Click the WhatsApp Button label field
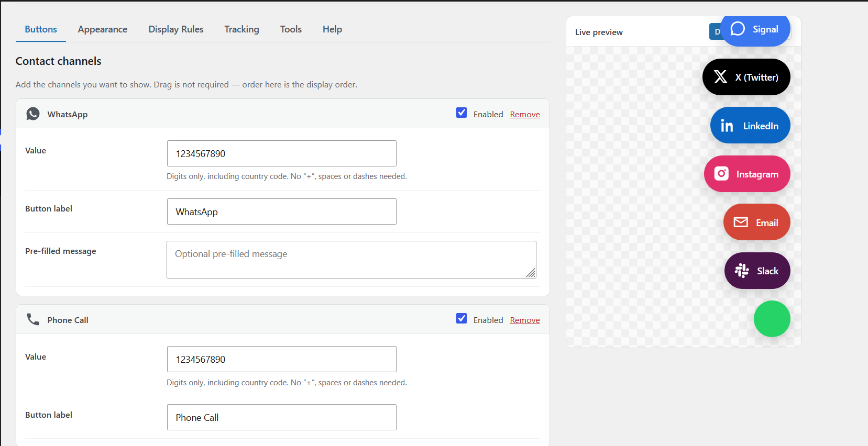 [281, 211]
